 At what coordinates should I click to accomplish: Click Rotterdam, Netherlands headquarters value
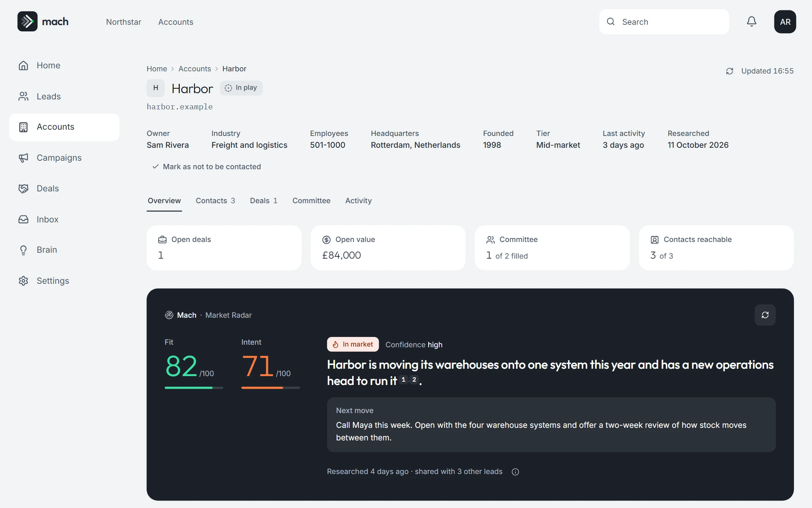[416, 145]
